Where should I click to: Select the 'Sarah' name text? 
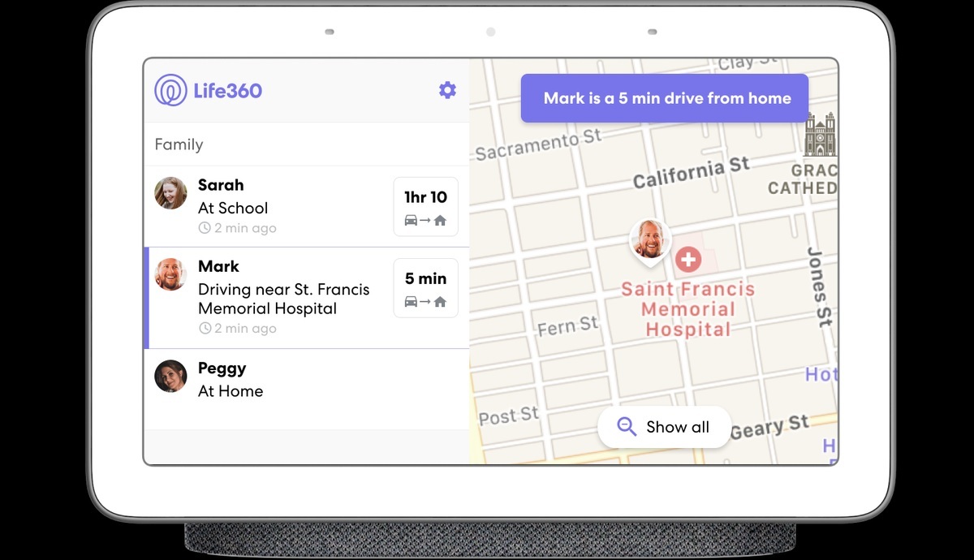[221, 185]
